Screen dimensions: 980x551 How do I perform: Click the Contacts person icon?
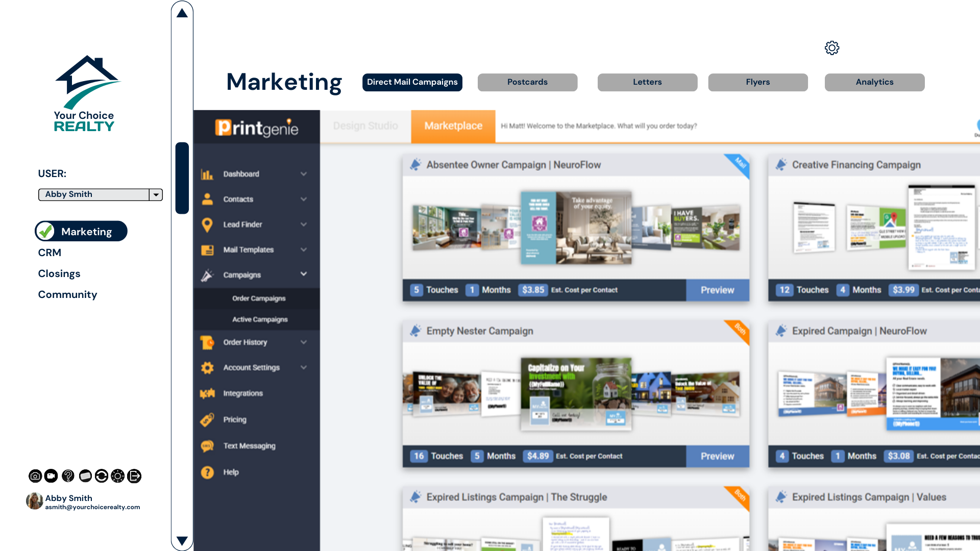207,199
